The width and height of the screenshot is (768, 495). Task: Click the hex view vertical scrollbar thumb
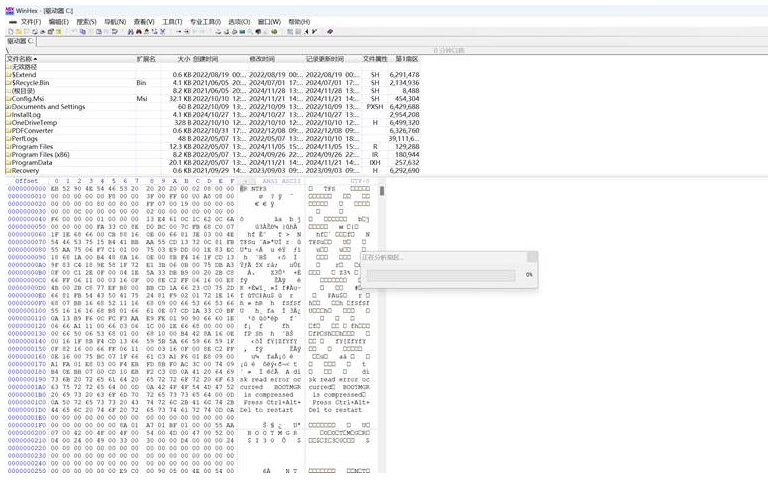pos(380,190)
